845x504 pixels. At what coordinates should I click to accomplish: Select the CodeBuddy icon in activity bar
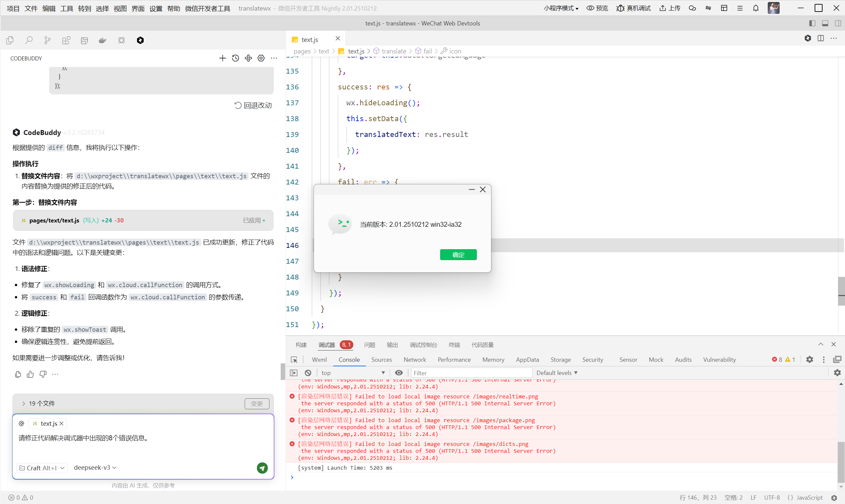140,40
